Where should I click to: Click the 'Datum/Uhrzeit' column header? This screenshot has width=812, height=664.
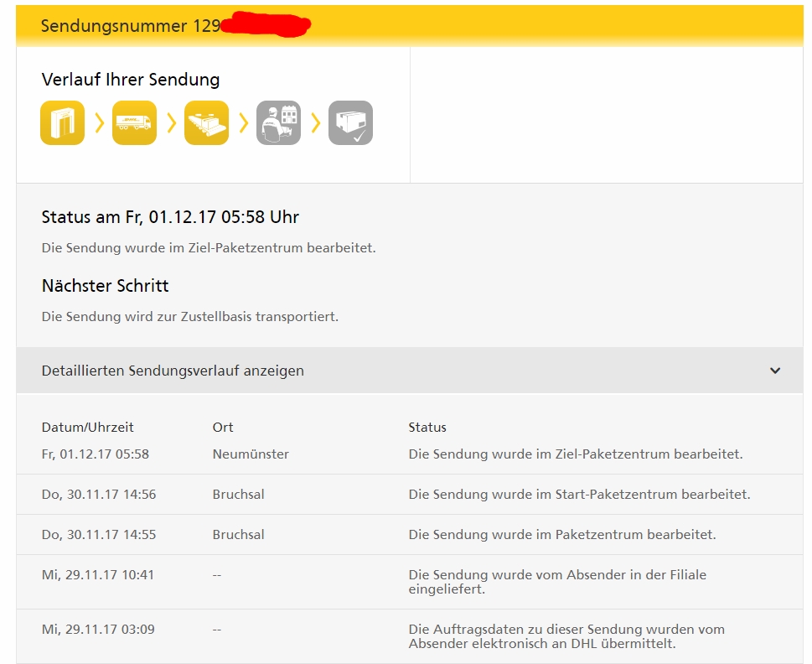88,428
